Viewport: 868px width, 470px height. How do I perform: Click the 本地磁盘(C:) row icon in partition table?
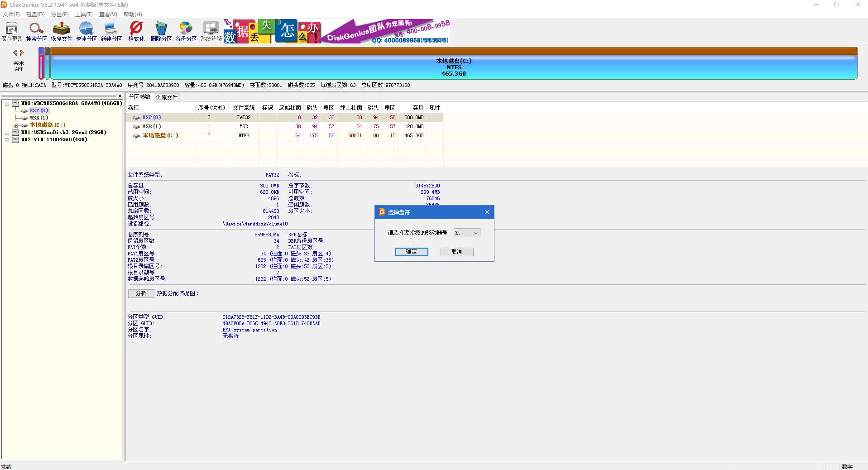(136, 135)
